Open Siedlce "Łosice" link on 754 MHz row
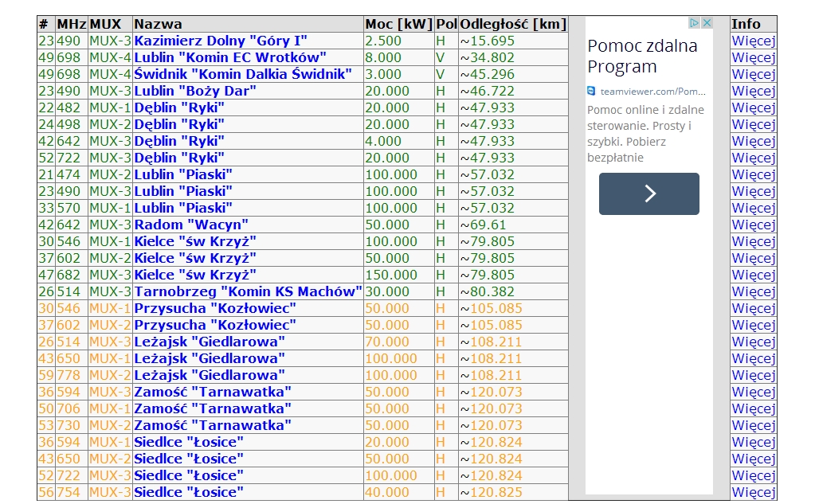This screenshot has width=815, height=504. 189,491
